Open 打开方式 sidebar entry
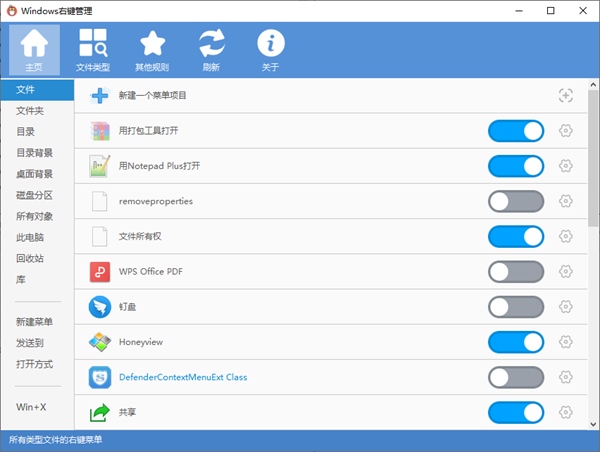This screenshot has height=452, width=600. [x=38, y=364]
